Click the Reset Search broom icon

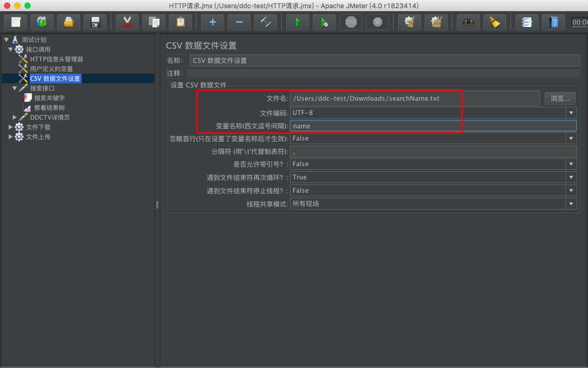[495, 22]
